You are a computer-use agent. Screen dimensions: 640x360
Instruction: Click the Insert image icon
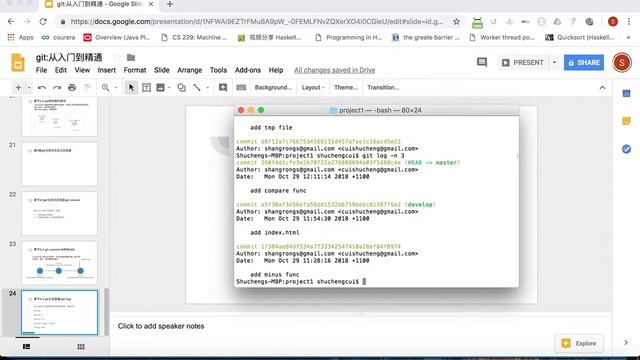[x=160, y=87]
